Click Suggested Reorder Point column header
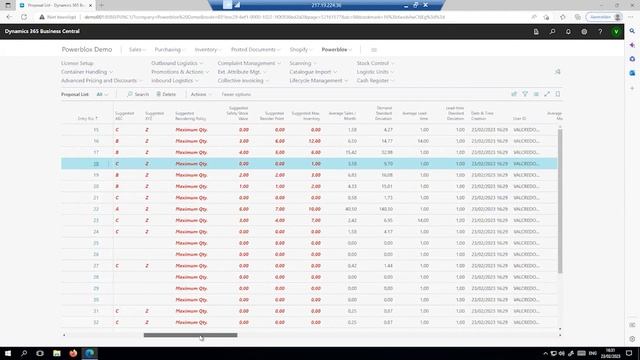The width and height of the screenshot is (640, 360). 271,116
